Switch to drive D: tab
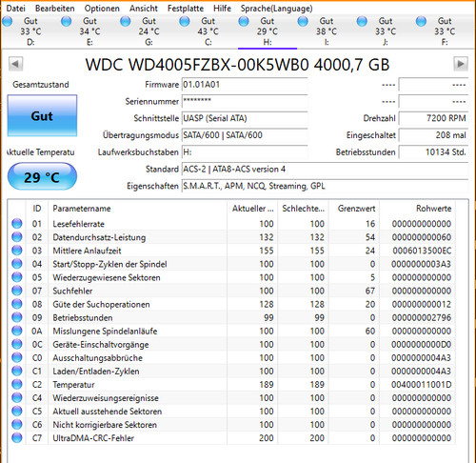 tap(30, 31)
